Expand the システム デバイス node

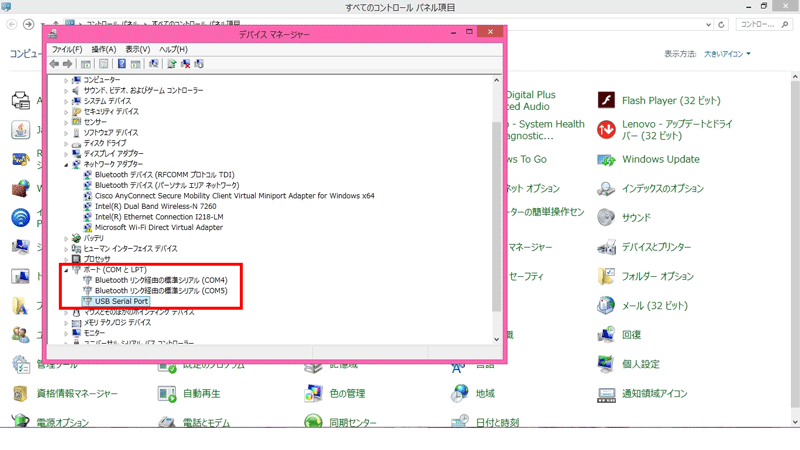point(66,101)
